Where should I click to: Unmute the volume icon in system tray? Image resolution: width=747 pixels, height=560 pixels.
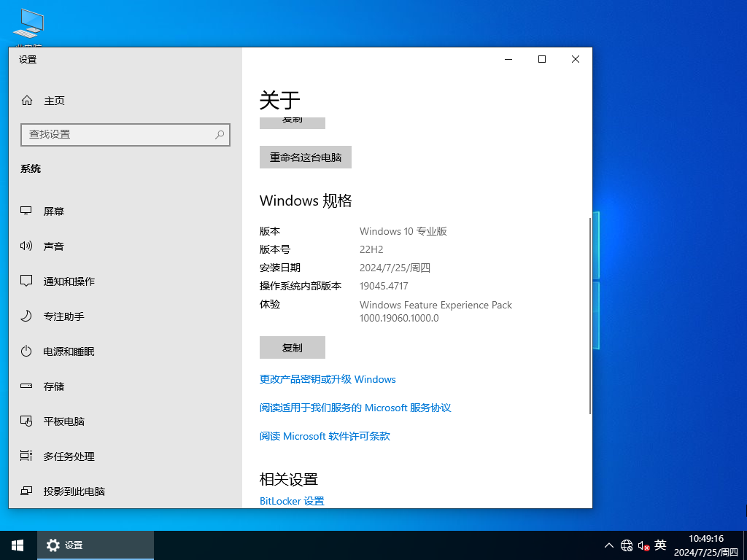pos(643,545)
